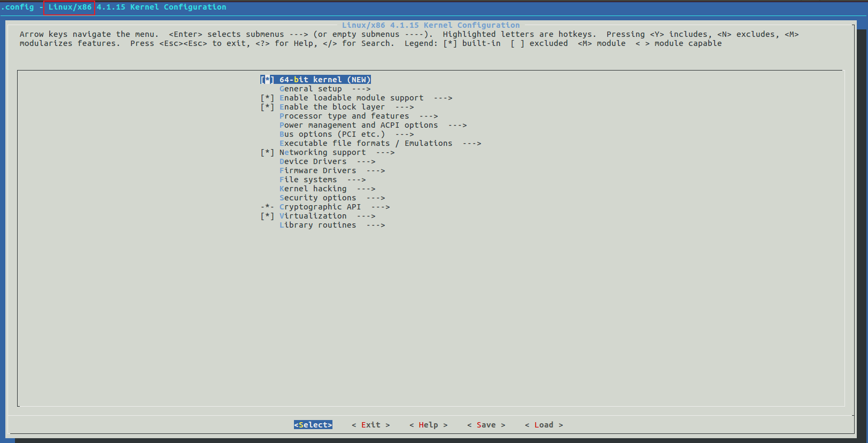Click arrow after Virtualization
Image resolution: width=868 pixels, height=443 pixels.
(366, 216)
